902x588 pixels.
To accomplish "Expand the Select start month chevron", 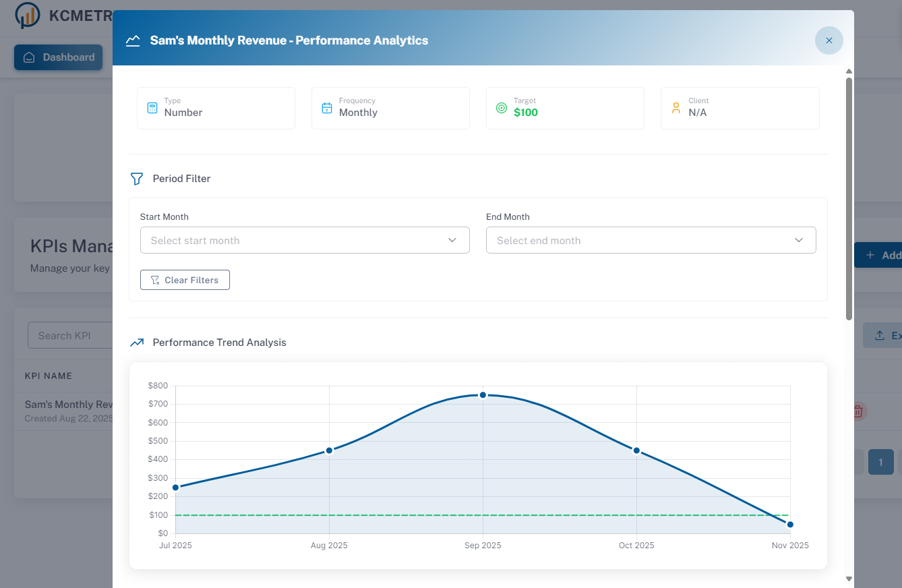I will pyautogui.click(x=452, y=240).
